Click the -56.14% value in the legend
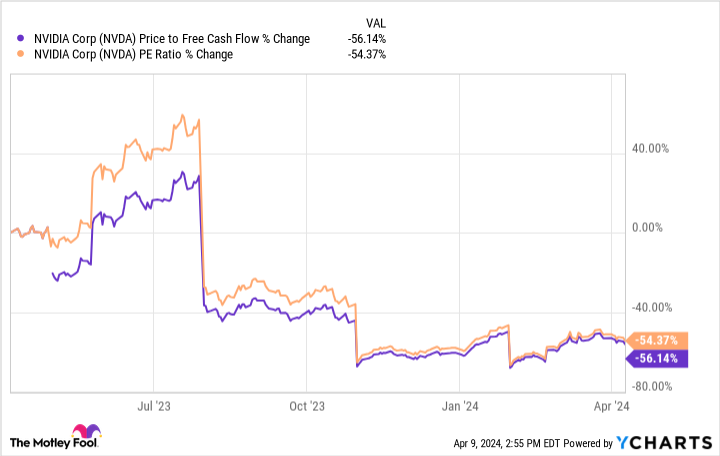The image size is (720, 456). click(367, 39)
